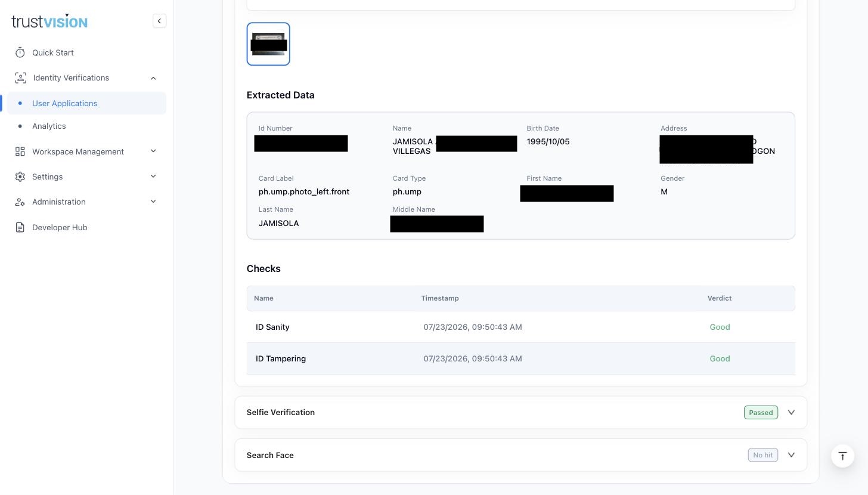Click the Timestamp column header

(440, 298)
